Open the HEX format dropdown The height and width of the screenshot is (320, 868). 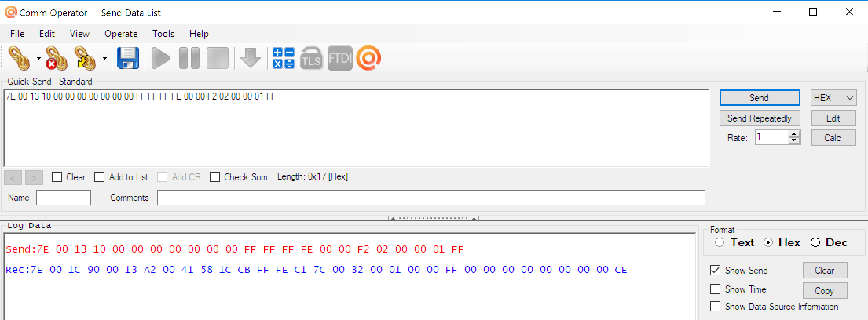click(833, 98)
